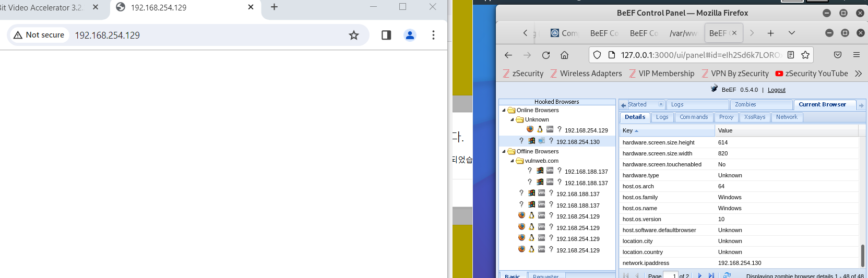
Task: Go to next page of zombie details
Action: pos(700,275)
